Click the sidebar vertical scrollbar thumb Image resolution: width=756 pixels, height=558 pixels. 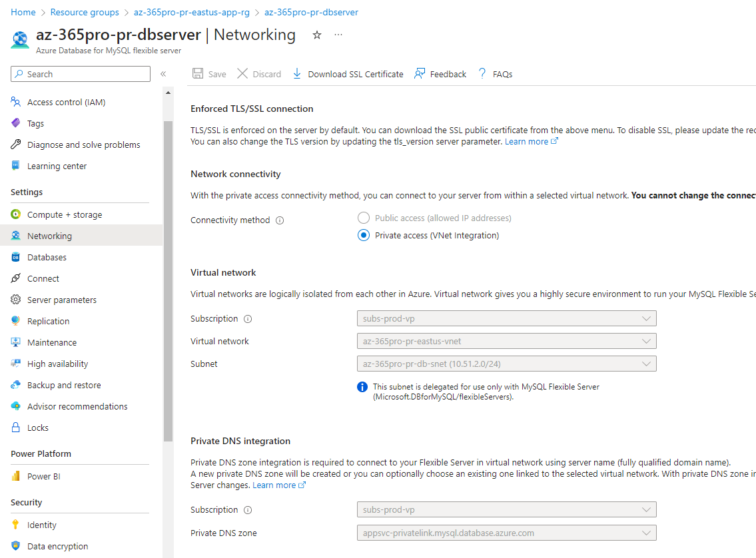tap(169, 281)
